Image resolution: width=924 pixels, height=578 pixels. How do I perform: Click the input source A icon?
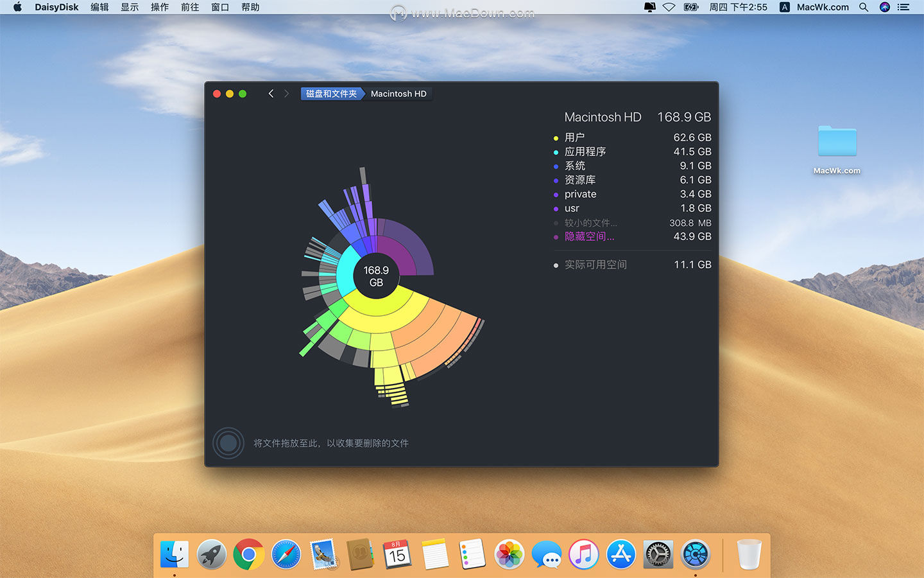click(784, 7)
